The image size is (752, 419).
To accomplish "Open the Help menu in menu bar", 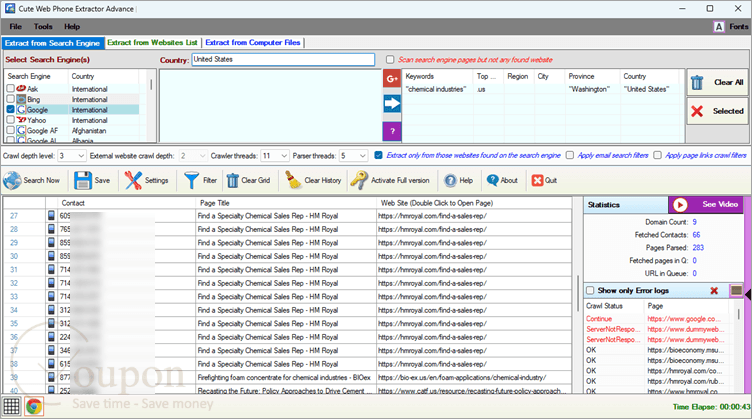I will pos(72,27).
